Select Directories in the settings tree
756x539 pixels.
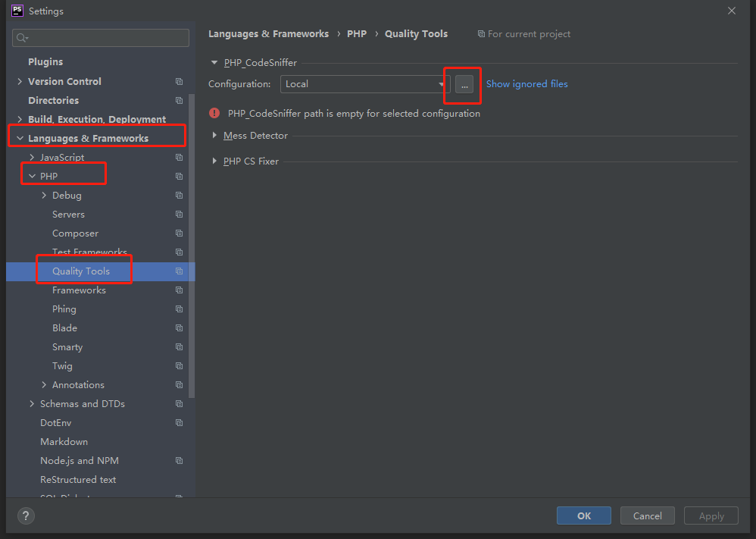tap(54, 100)
